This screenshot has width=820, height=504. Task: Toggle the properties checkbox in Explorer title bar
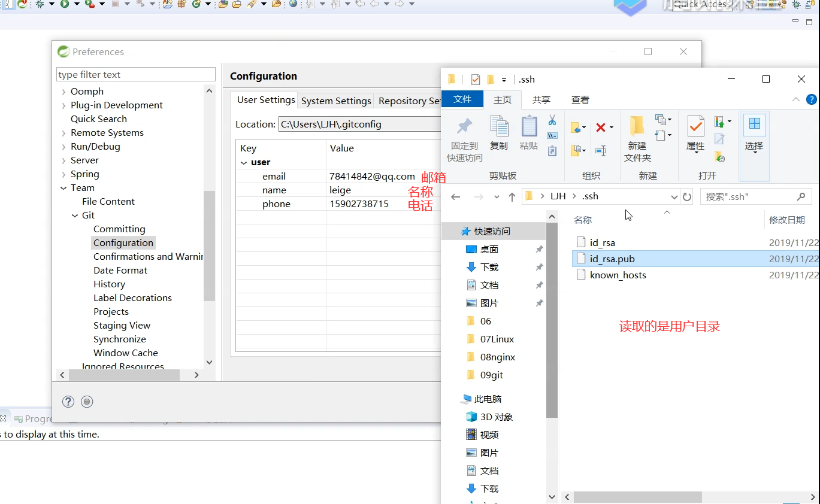pos(476,79)
